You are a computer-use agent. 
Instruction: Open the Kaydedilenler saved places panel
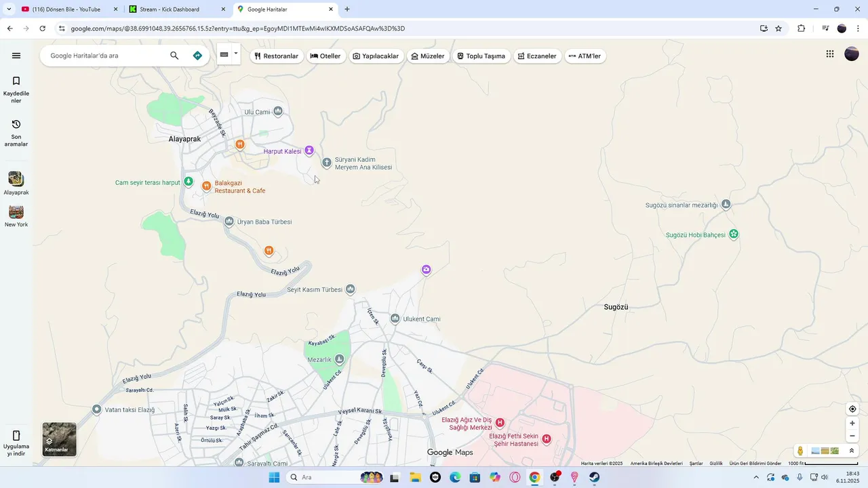(x=16, y=89)
